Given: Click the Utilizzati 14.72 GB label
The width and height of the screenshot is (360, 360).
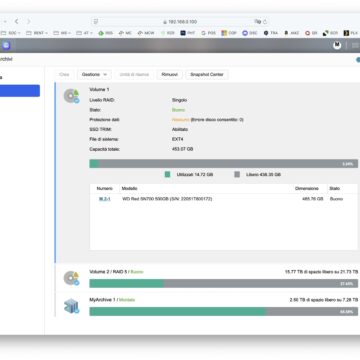Looking at the screenshot, I should click(195, 174).
